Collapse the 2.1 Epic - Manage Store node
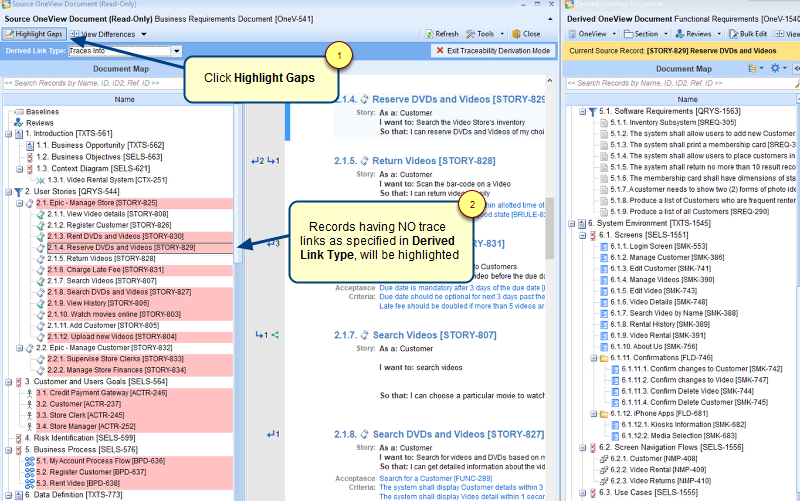800x501 pixels. pos(19,203)
